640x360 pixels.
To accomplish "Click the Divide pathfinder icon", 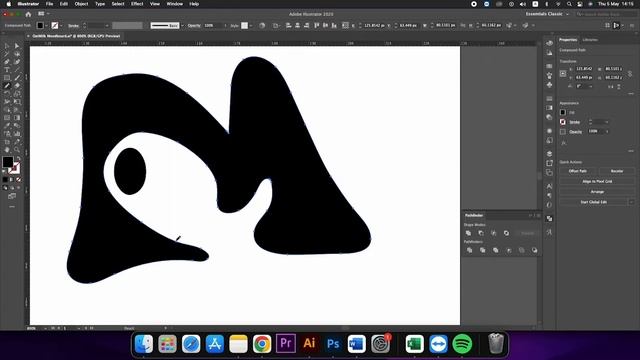I will pyautogui.click(x=469, y=250).
